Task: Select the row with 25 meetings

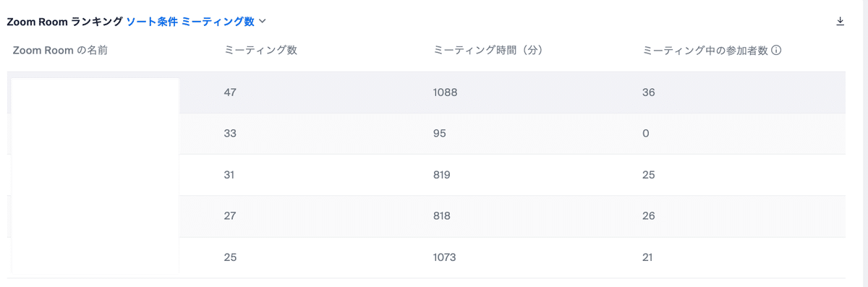Action: pyautogui.click(x=426, y=257)
